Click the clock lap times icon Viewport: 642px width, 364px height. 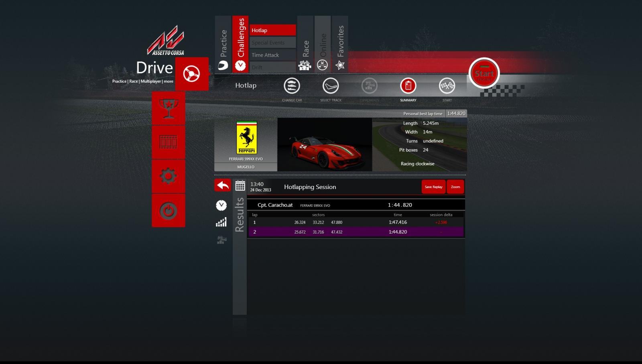click(x=221, y=205)
